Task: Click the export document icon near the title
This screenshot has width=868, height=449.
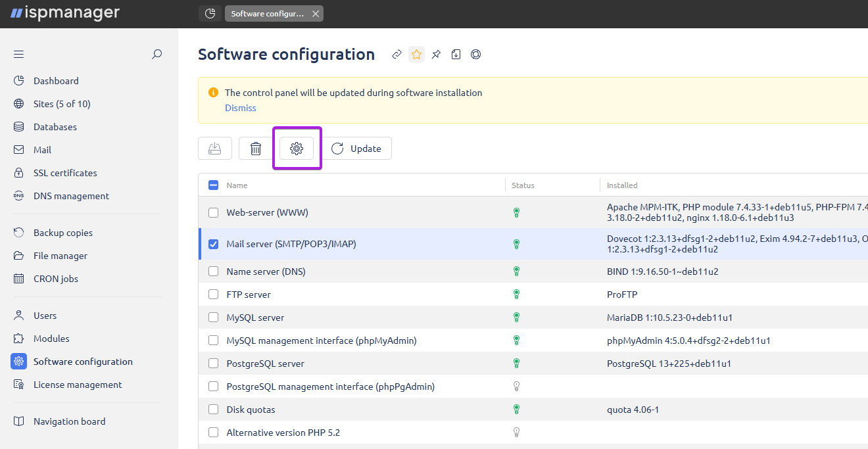Action: [456, 54]
